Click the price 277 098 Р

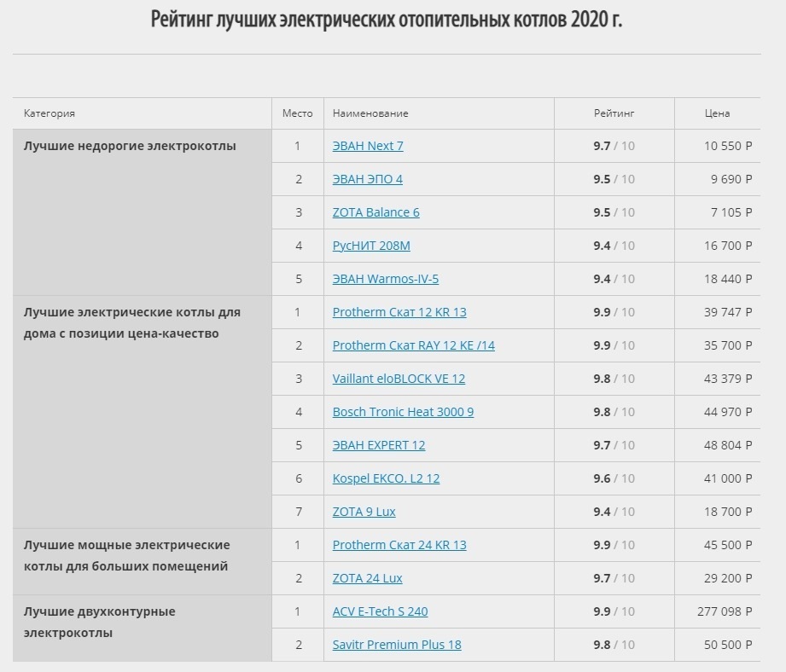click(725, 611)
